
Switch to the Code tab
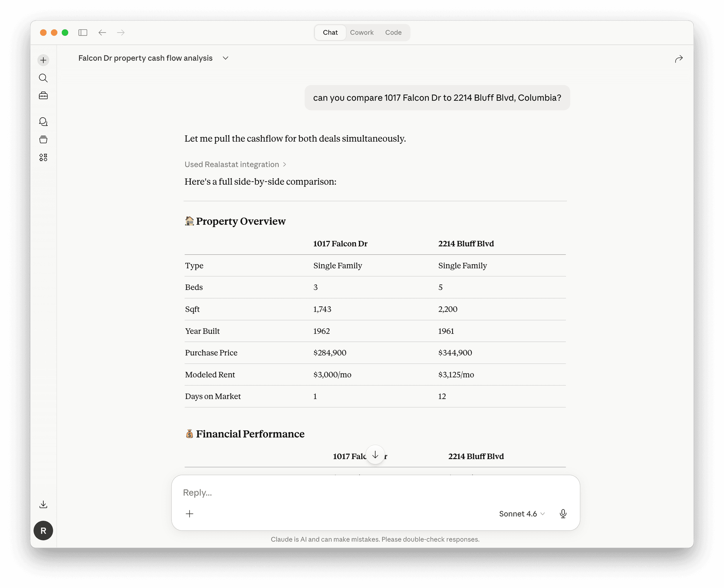tap(393, 33)
